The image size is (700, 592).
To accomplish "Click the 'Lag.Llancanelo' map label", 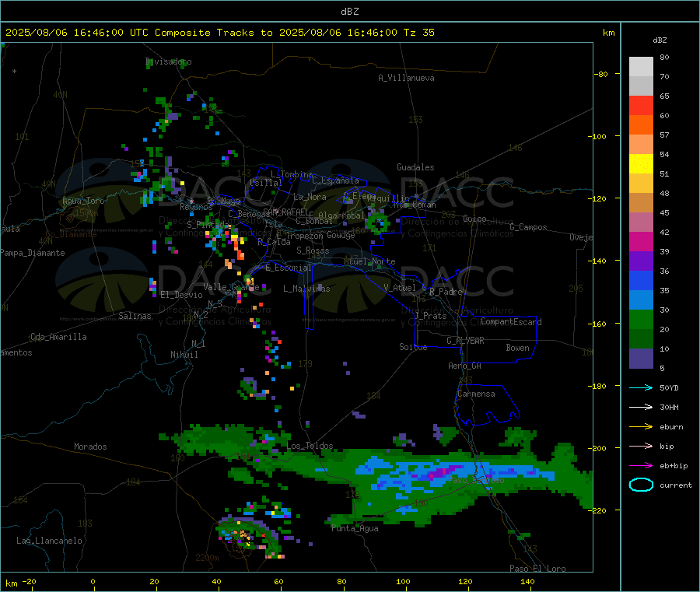I will (50, 541).
